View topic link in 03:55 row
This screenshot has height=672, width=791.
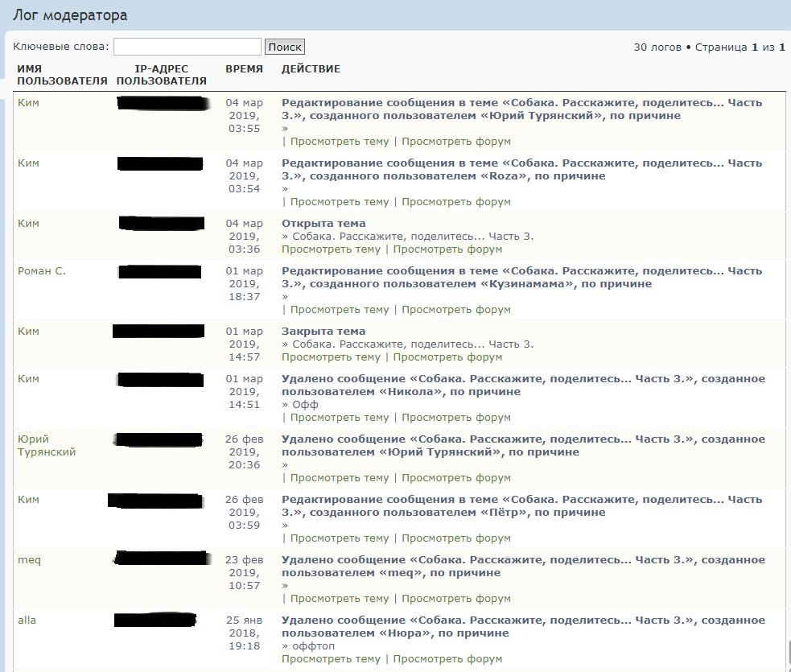click(340, 142)
